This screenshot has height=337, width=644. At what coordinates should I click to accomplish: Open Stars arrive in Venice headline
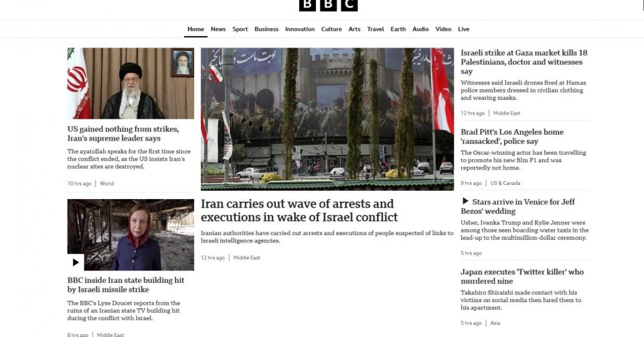tap(517, 206)
